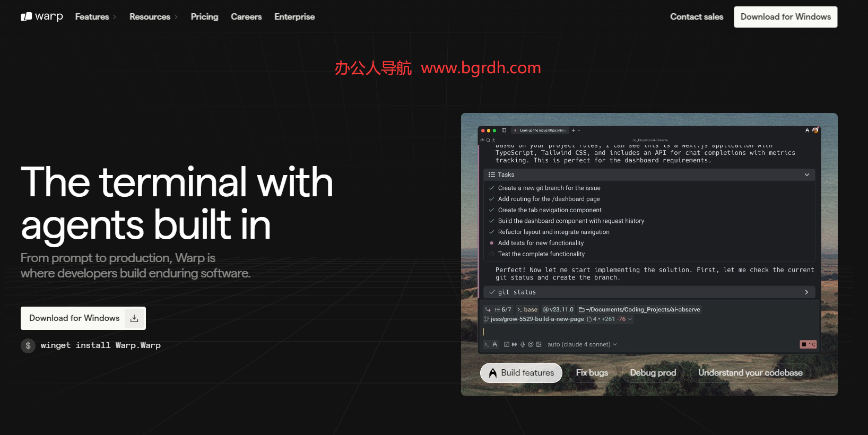Click the task Create a new git branch
Viewport: 868px width, 435px height.
[549, 188]
